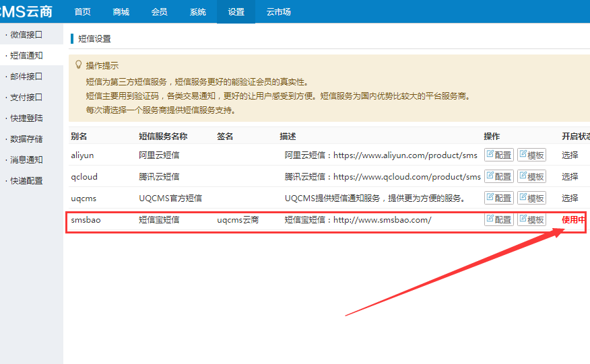Open the 首页 top navigation tab
Image resolution: width=590 pixels, height=364 pixels.
pyautogui.click(x=82, y=12)
